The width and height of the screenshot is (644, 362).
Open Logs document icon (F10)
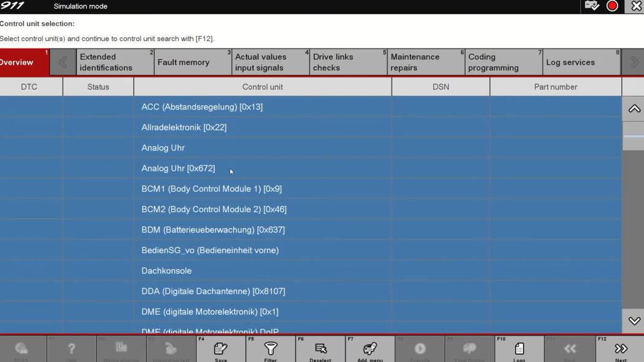point(519,349)
